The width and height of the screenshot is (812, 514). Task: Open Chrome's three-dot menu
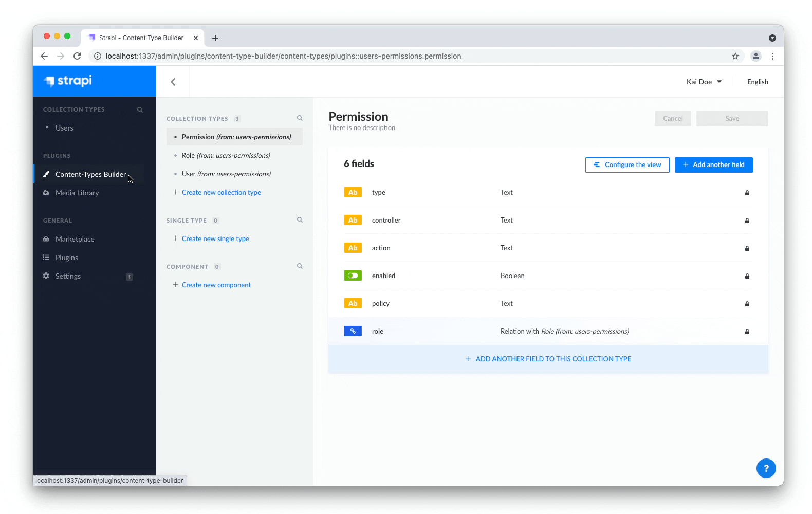[772, 56]
